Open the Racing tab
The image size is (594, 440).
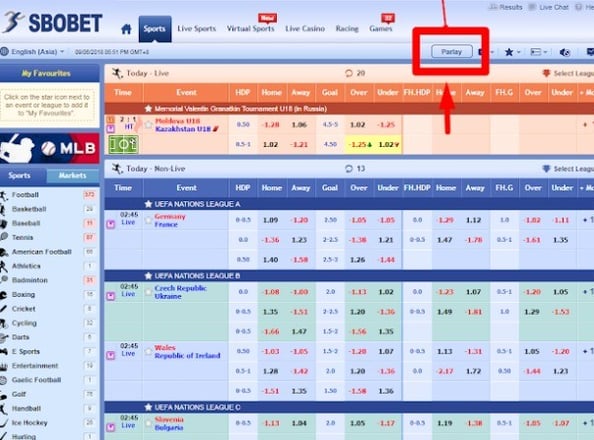point(347,29)
